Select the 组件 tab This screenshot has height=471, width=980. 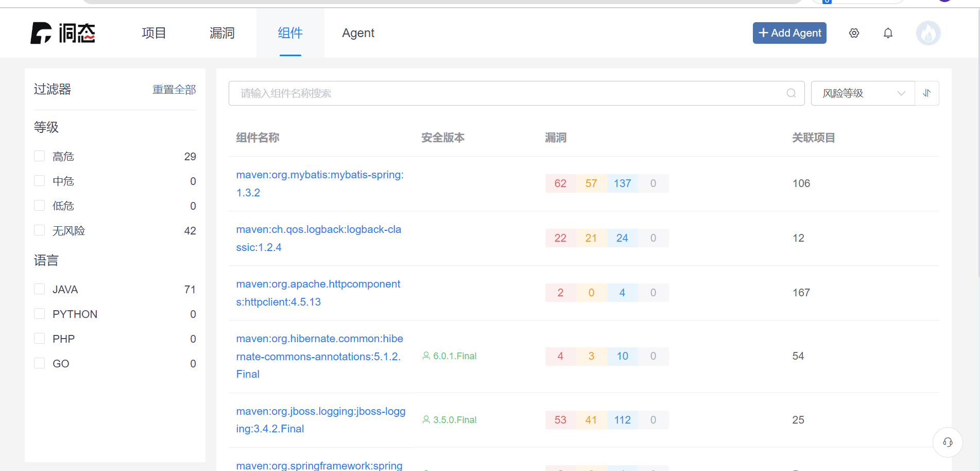[290, 33]
